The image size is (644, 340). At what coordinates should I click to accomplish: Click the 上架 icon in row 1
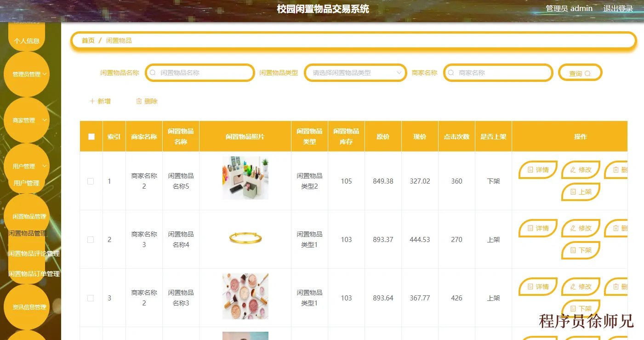click(573, 192)
